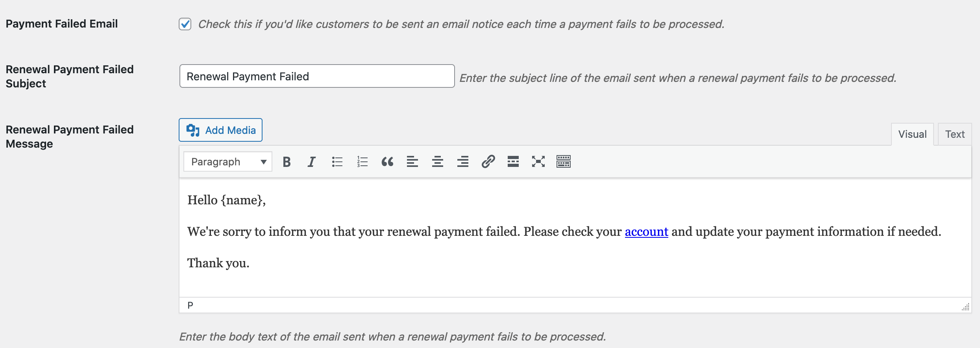The height and width of the screenshot is (348, 980).
Task: Toggle the extra toolbar row
Action: coord(564,162)
